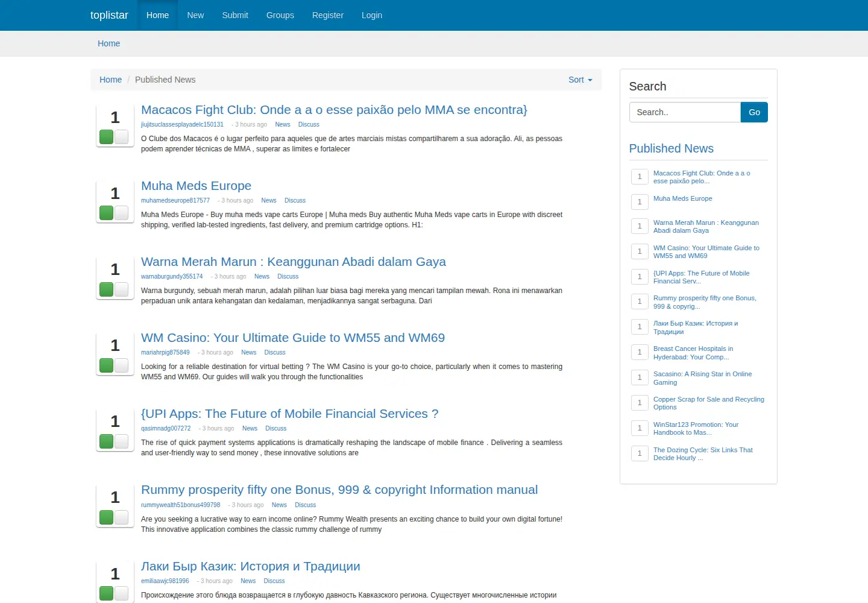Image resolution: width=868 pixels, height=603 pixels.
Task: Open Macacos Fight Club article title
Action: tap(334, 110)
